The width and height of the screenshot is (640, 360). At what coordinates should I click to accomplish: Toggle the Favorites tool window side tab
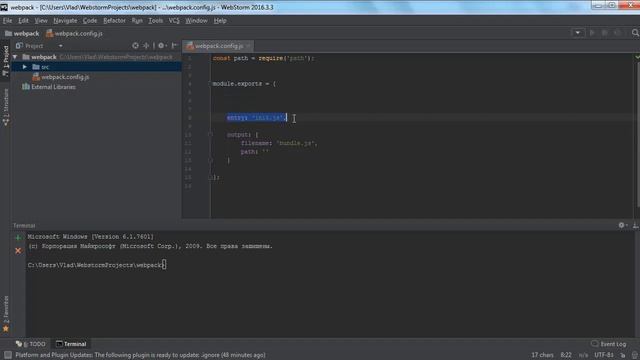5,313
